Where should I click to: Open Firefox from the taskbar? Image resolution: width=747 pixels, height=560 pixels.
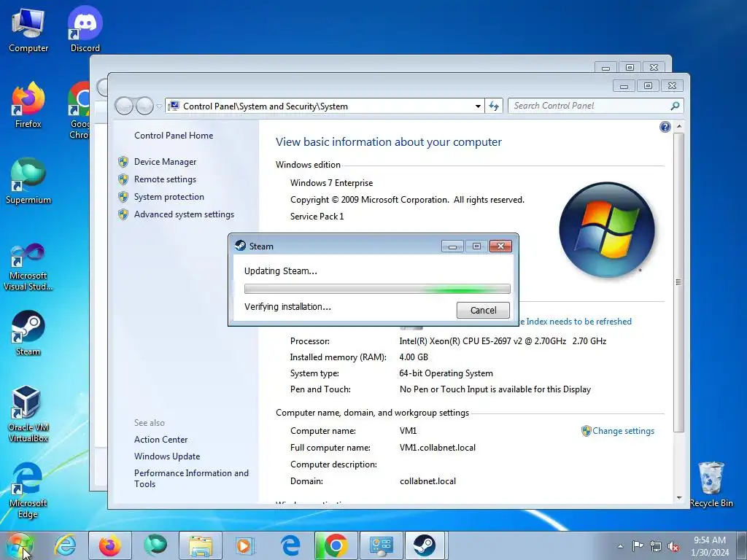coord(110,545)
